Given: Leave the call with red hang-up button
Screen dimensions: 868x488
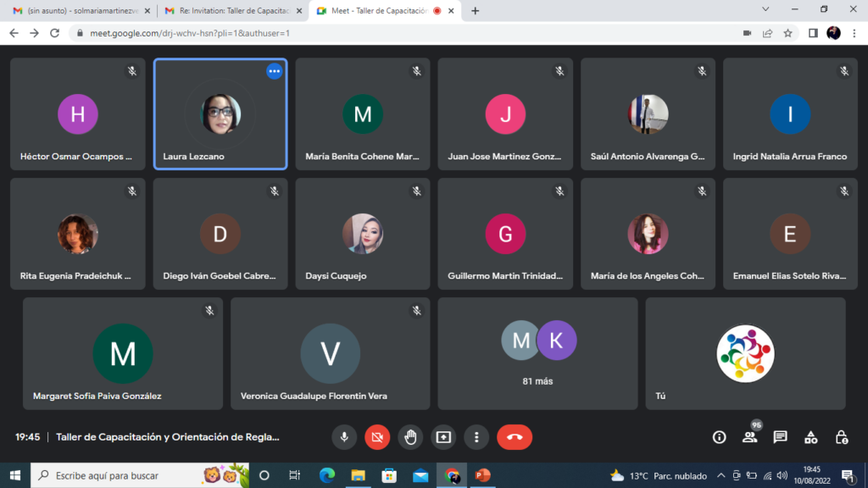Looking at the screenshot, I should pos(514,437).
